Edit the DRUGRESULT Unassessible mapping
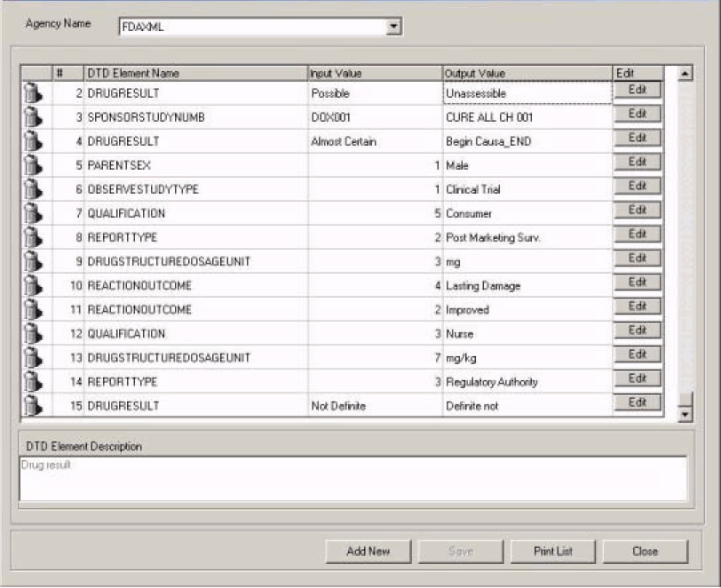721x588 pixels. tap(636, 89)
